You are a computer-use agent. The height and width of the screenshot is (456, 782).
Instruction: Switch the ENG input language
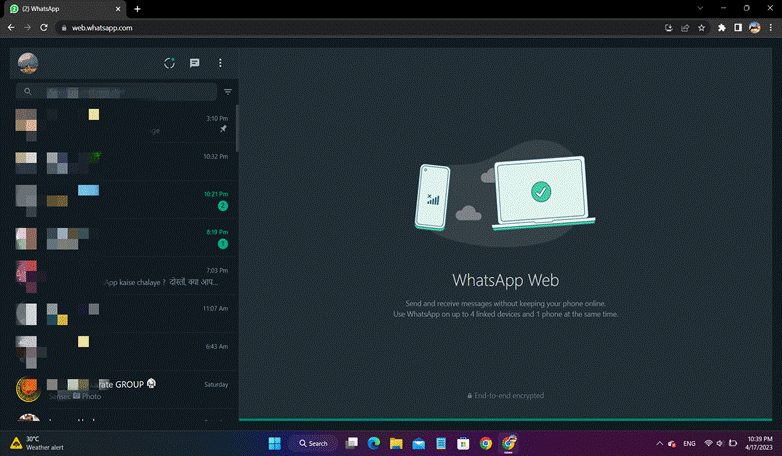(x=689, y=443)
